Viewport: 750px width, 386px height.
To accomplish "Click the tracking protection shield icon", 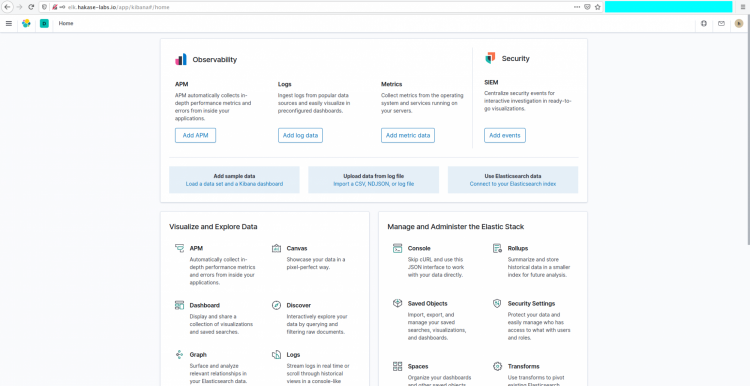I will coord(45,7).
